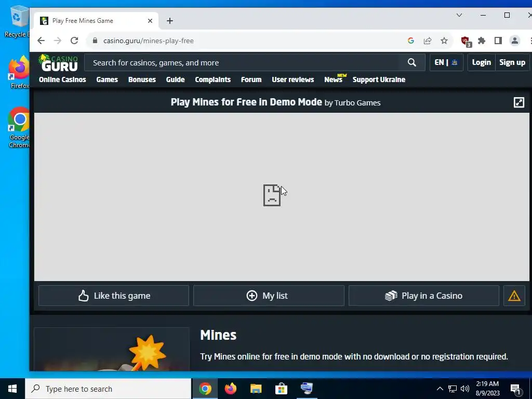Click the Mines heading text
532x399 pixels.
(x=218, y=335)
